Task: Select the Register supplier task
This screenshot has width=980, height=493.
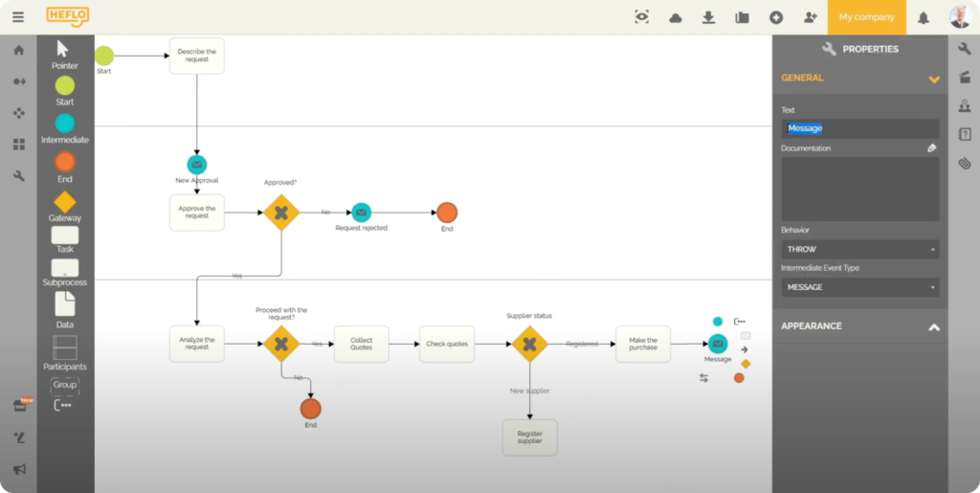Action: [x=529, y=437]
